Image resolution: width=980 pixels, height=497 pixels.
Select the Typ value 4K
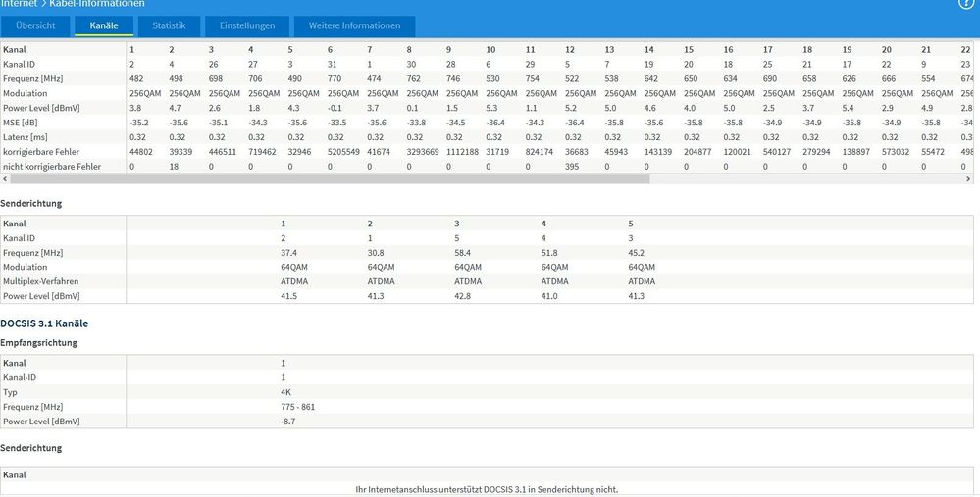pyautogui.click(x=285, y=392)
